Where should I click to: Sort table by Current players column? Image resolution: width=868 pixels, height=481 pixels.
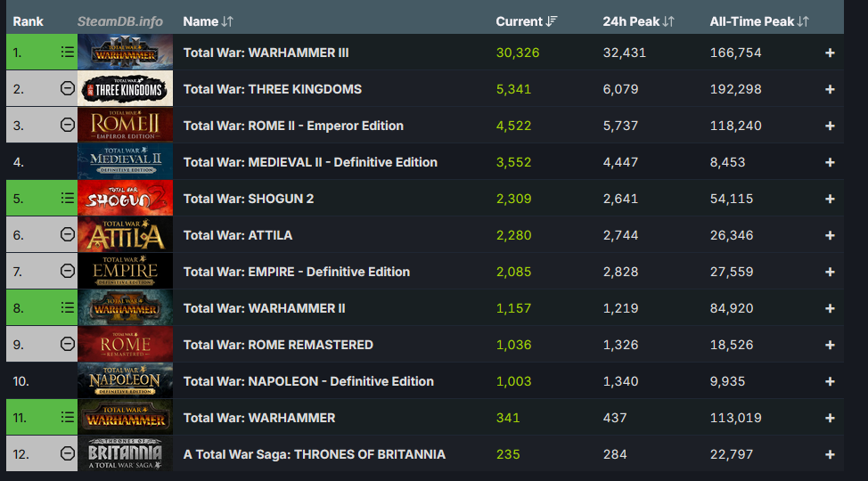pyautogui.click(x=527, y=21)
